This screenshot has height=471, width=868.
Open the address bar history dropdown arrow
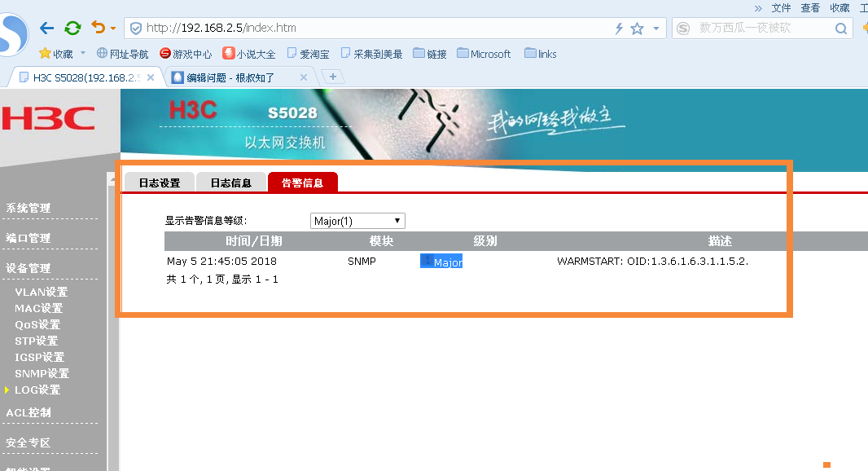656,29
